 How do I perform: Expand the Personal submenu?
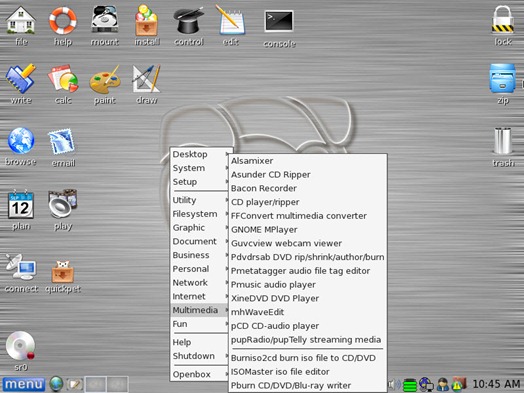click(201, 269)
